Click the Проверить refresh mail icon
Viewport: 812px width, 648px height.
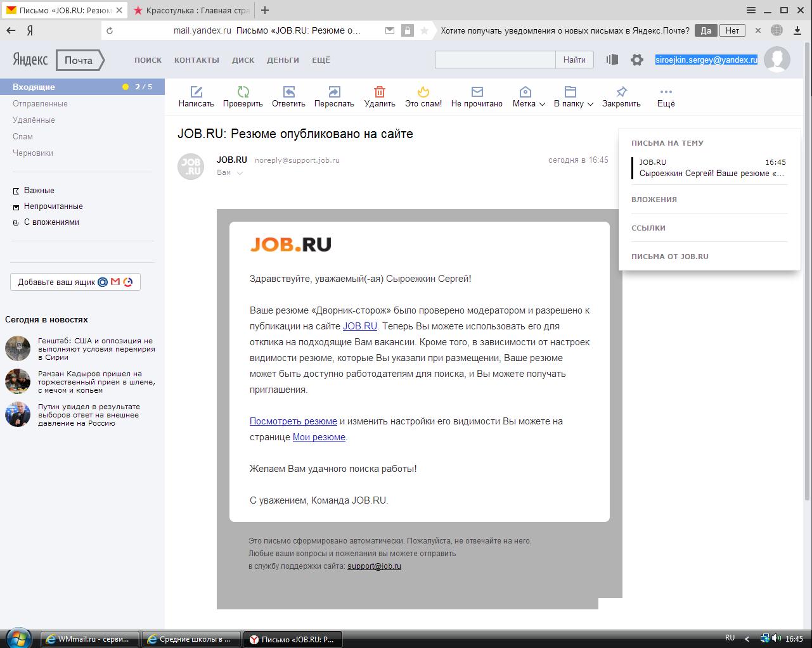coord(243,92)
